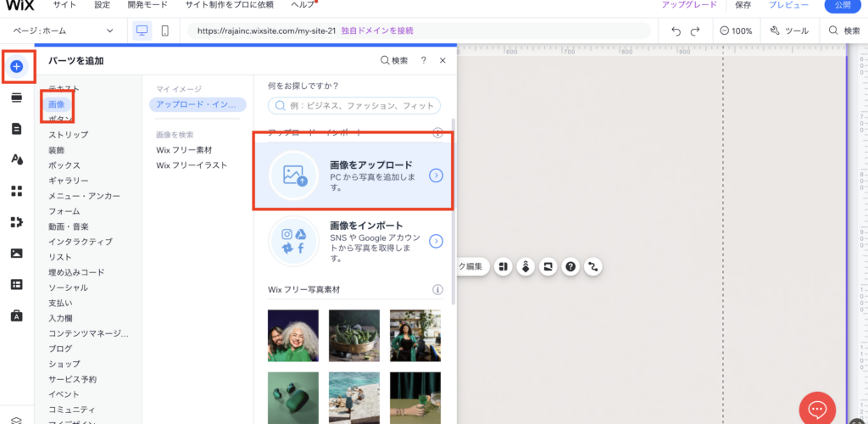Select ストリップ category

[68, 135]
